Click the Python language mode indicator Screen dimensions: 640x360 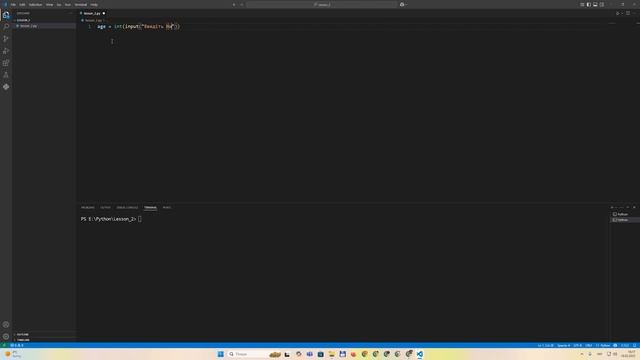click(603, 345)
